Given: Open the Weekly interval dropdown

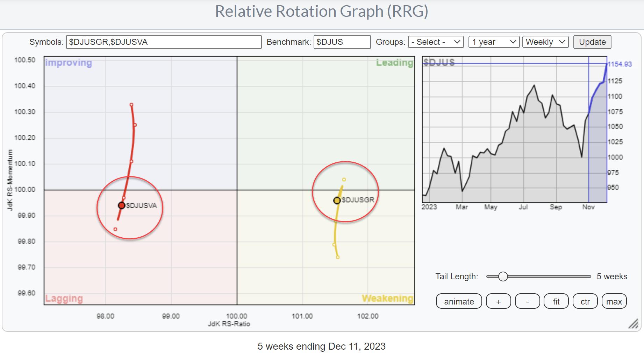Looking at the screenshot, I should click(x=545, y=42).
